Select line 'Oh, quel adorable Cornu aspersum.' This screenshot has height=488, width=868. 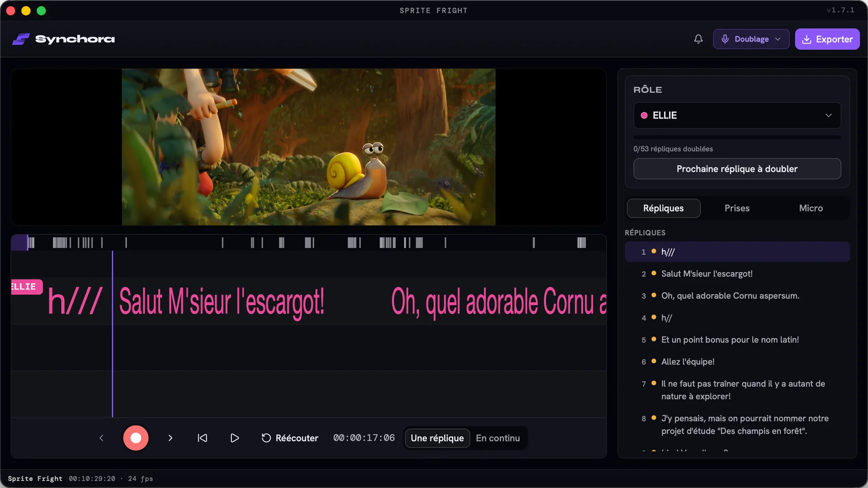[737, 296]
